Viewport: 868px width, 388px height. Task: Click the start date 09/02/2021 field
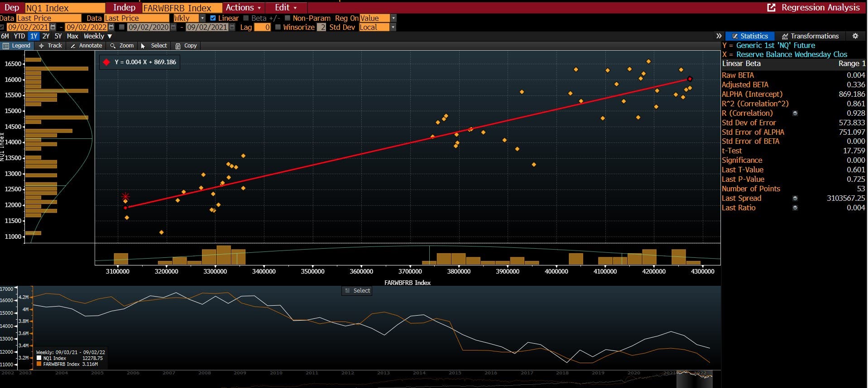tap(28, 27)
